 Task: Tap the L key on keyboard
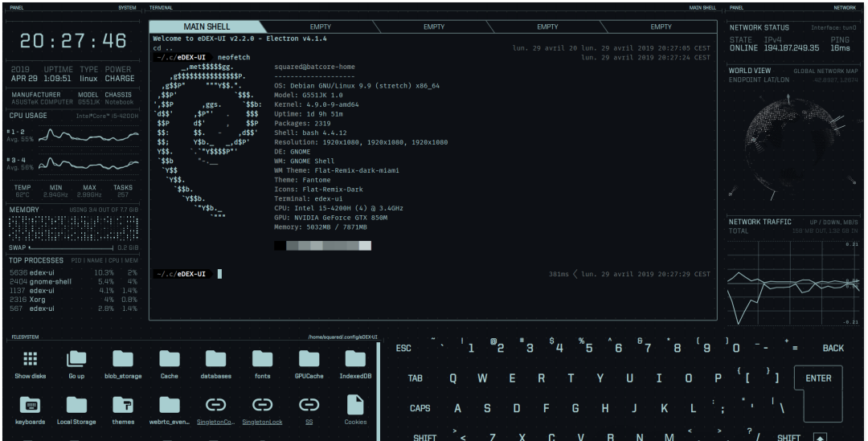click(693, 408)
